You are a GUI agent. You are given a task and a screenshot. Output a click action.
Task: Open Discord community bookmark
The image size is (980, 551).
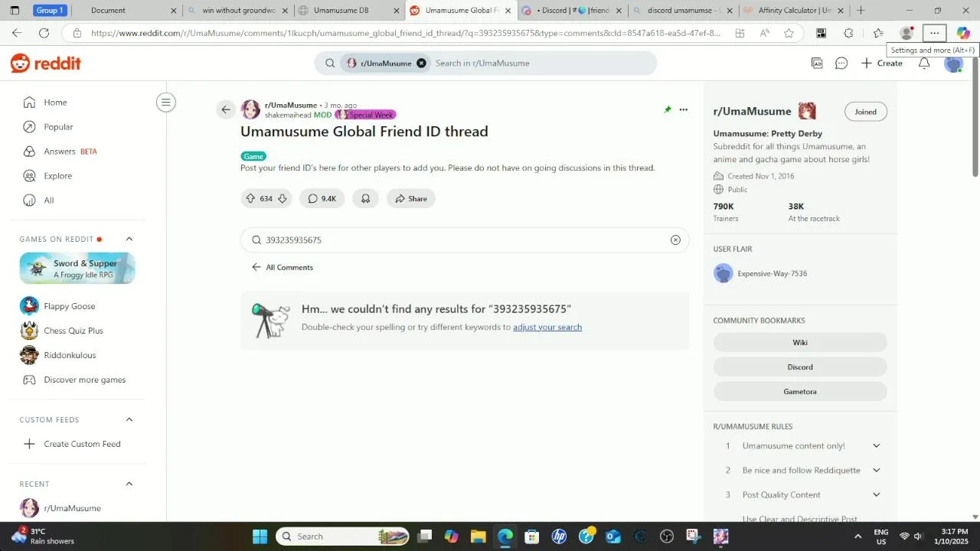click(800, 367)
